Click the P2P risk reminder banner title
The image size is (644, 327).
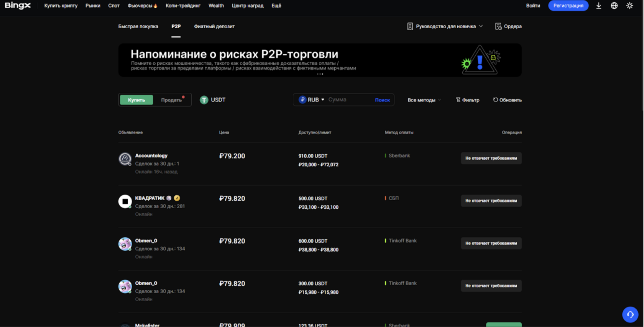[x=234, y=54]
